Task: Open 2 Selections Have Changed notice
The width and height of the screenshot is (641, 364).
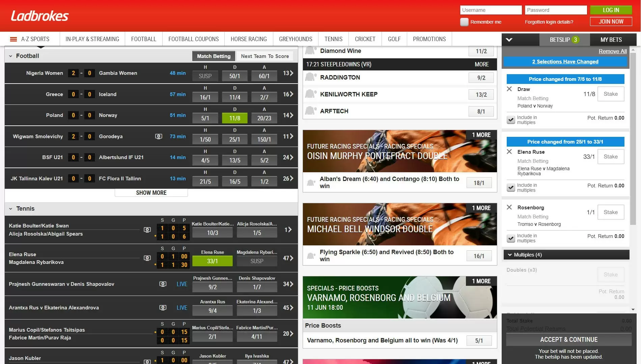Action: tap(565, 62)
